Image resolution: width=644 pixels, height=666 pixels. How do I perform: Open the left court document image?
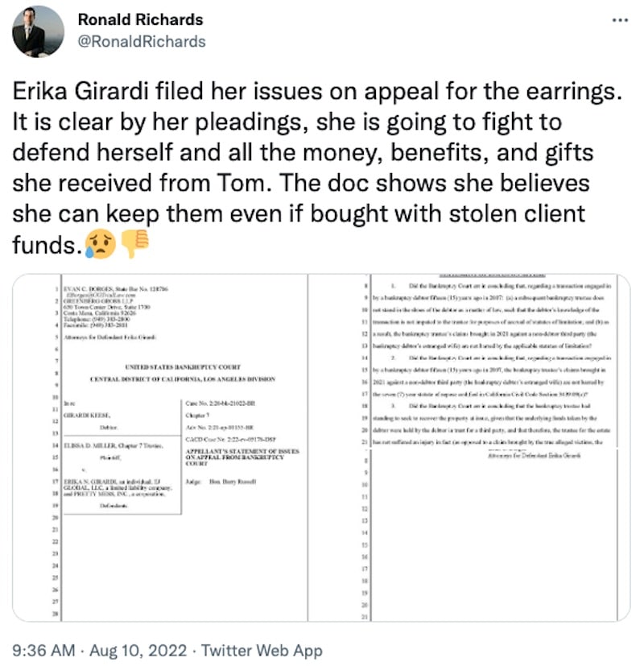[x=160, y=448]
